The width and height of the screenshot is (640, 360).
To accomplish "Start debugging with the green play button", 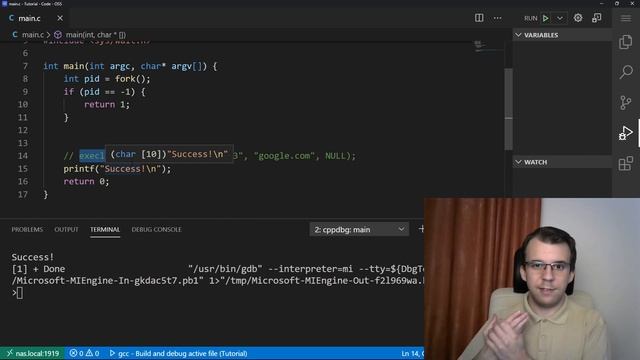I will [546, 18].
